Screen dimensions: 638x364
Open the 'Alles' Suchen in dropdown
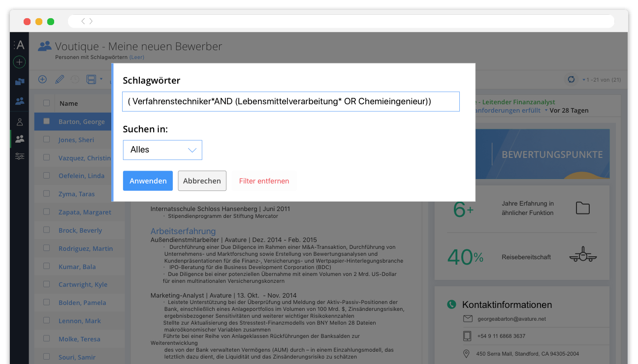162,150
